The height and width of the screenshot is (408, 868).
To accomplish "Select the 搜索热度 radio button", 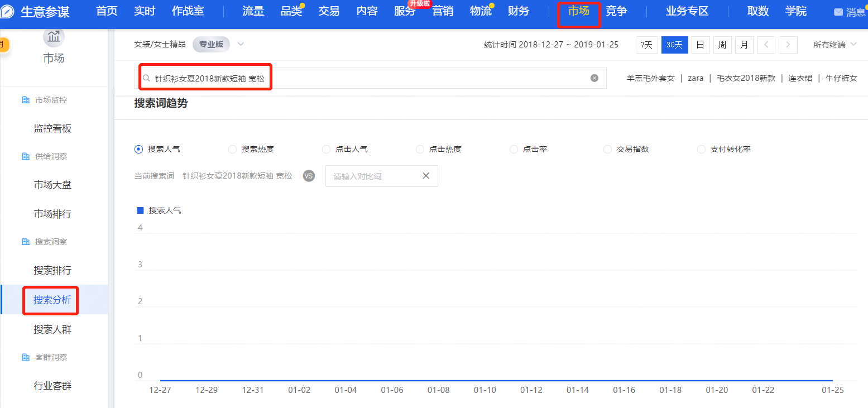I will (x=232, y=149).
